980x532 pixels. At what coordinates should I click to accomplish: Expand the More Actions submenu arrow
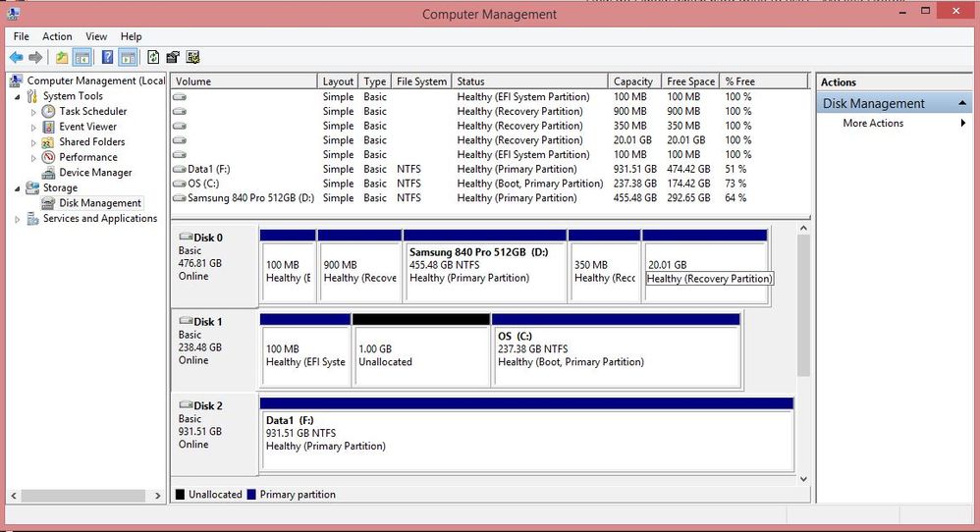pyautogui.click(x=963, y=123)
